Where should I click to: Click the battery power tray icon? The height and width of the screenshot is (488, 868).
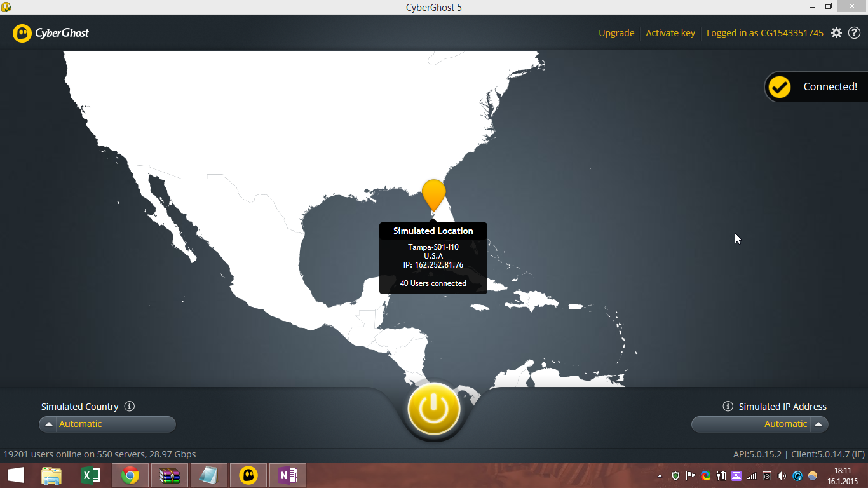pyautogui.click(x=721, y=476)
